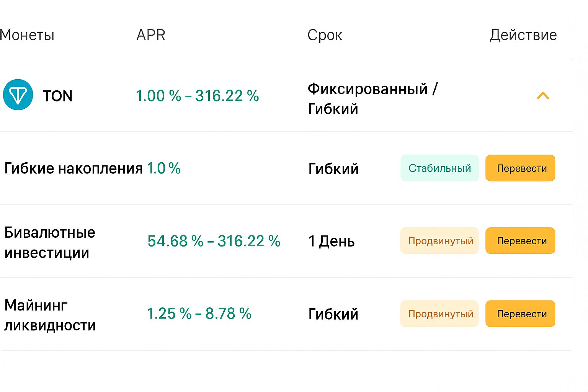The image size is (588, 392).
Task: Click the Действие column header
Action: tap(523, 35)
